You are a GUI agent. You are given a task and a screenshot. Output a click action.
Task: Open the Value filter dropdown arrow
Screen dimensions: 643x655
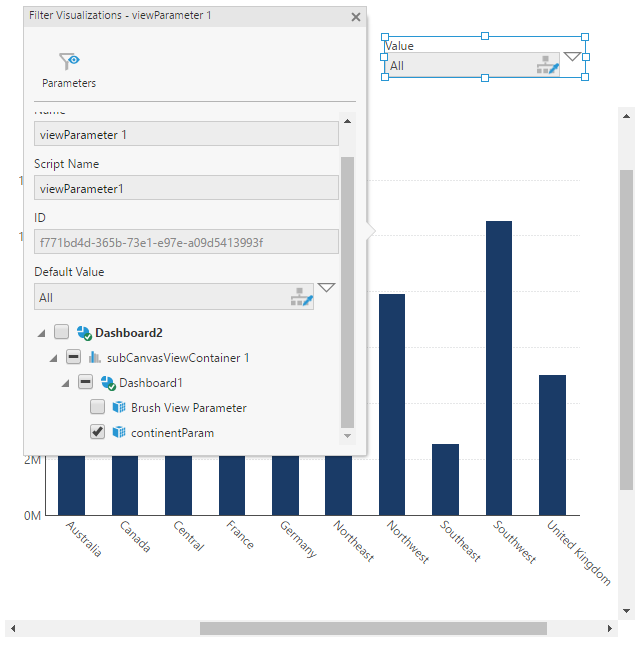(x=572, y=57)
